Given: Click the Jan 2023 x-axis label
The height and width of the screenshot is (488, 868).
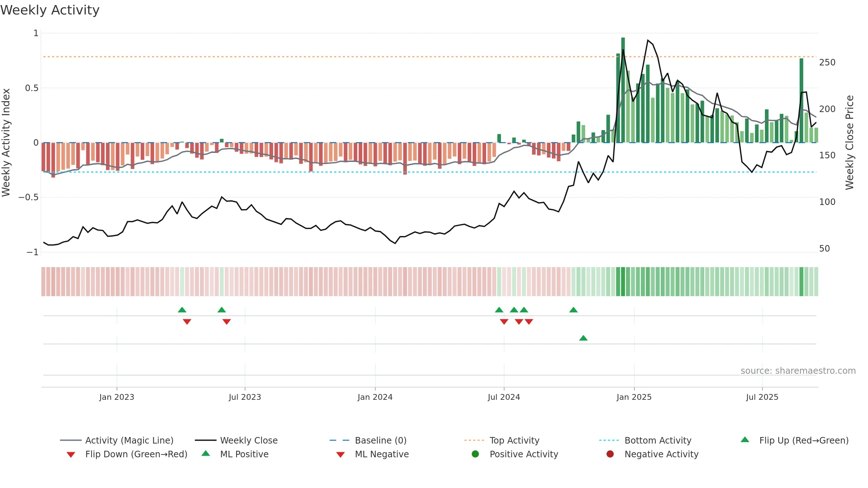Looking at the screenshot, I should (x=117, y=397).
